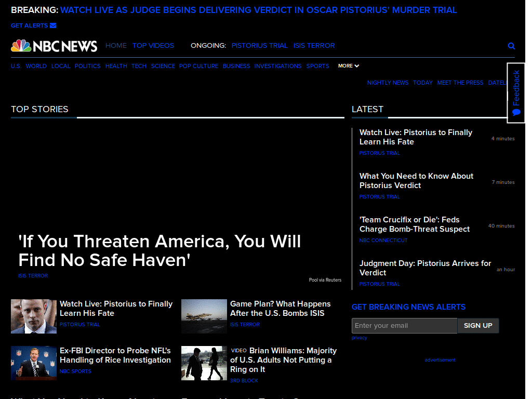Expand the MORE sections dropdown

pyautogui.click(x=349, y=66)
